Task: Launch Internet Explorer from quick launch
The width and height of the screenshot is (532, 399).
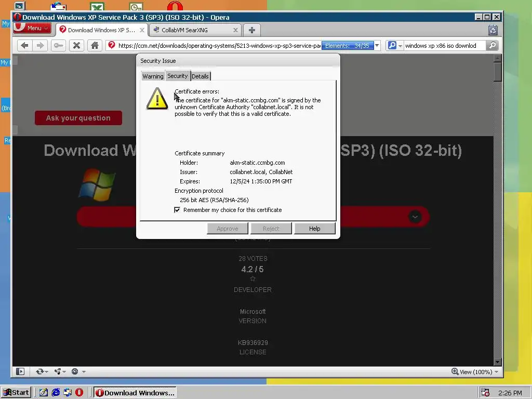Action: (x=56, y=393)
